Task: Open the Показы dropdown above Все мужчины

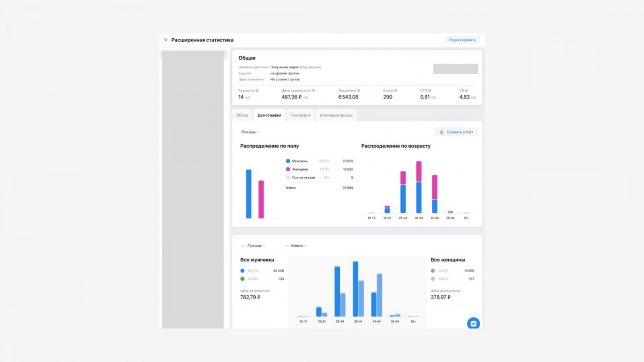Action: [254, 246]
